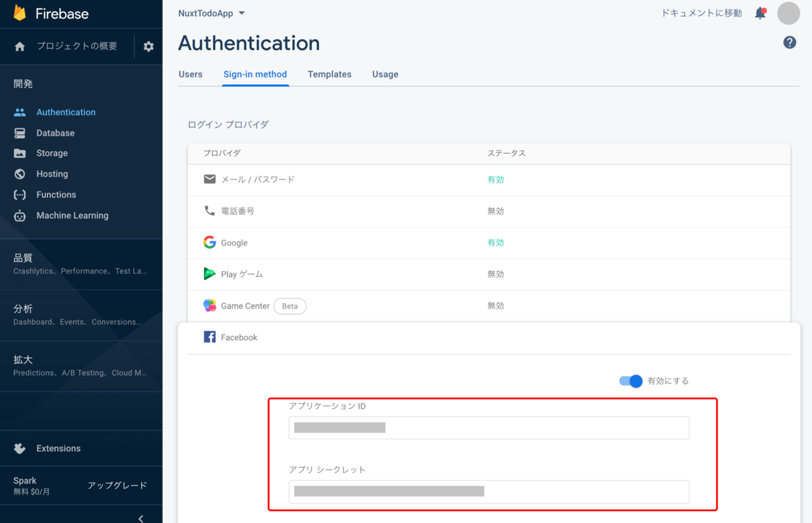This screenshot has width=812, height=523.
Task: Click the Storage image icon in sidebar
Action: (20, 154)
